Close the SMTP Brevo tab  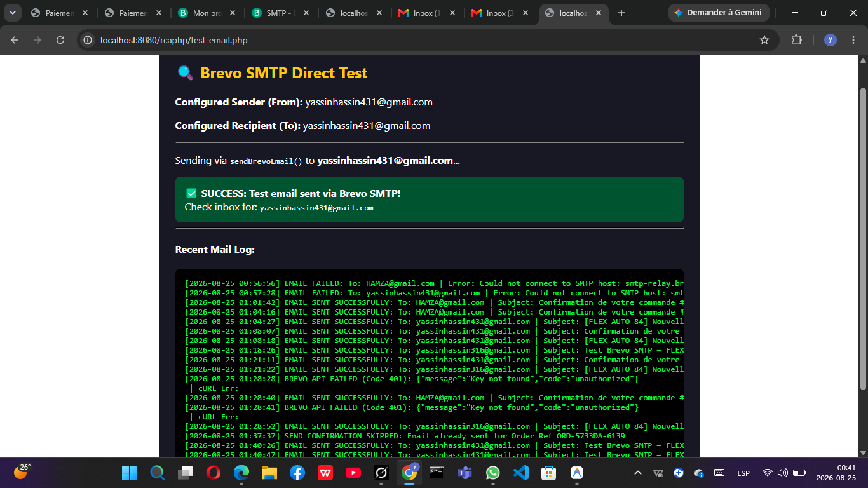click(x=306, y=13)
